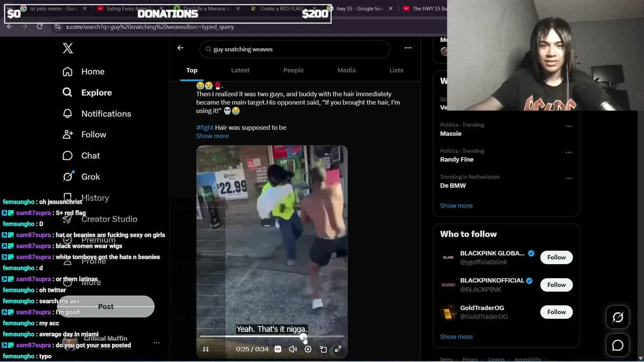Open the Explore page

click(87, 93)
